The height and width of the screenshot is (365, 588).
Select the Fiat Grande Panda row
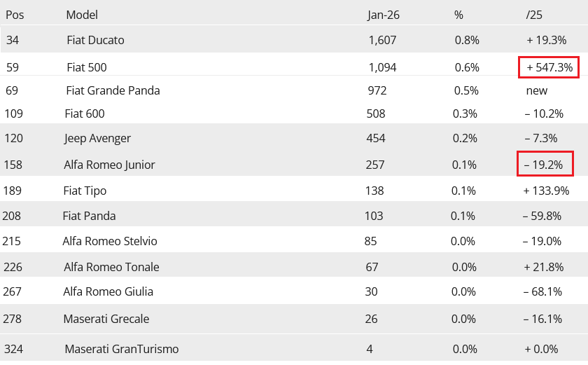294,90
